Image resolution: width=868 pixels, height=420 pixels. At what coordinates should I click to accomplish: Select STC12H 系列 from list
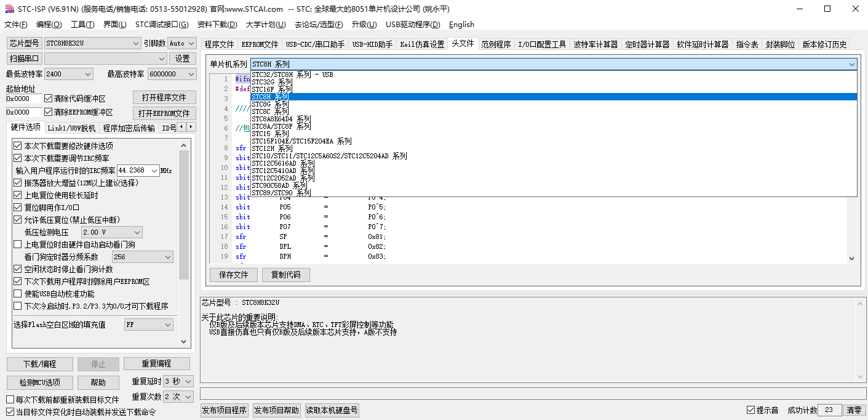coord(554,148)
